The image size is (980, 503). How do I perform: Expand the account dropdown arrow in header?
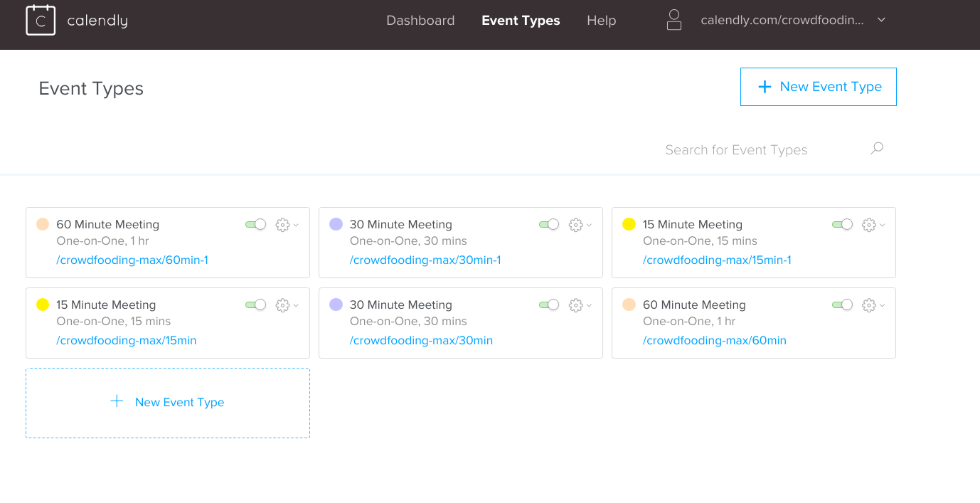tap(881, 20)
